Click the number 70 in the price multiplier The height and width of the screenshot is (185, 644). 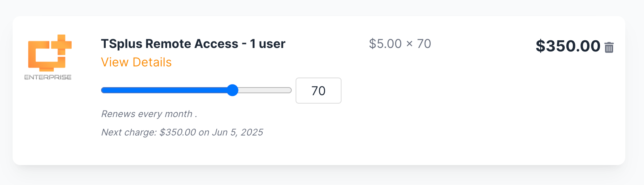click(424, 44)
